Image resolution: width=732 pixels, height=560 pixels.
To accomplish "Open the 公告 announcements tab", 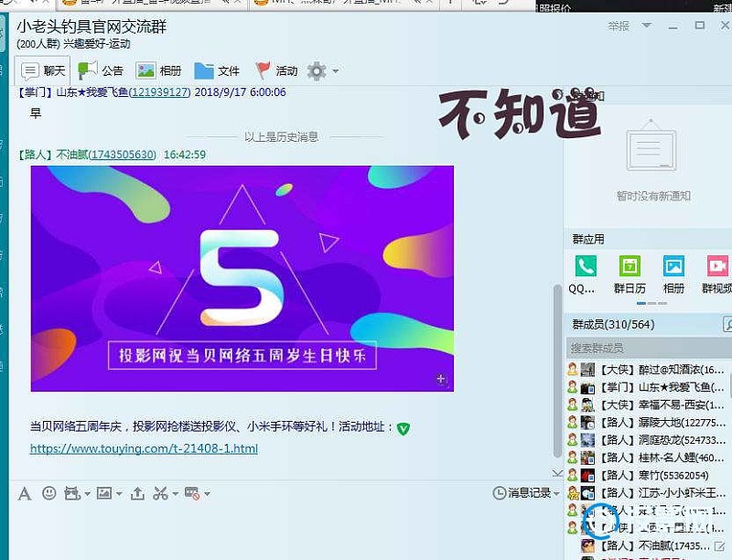I will tap(100, 71).
